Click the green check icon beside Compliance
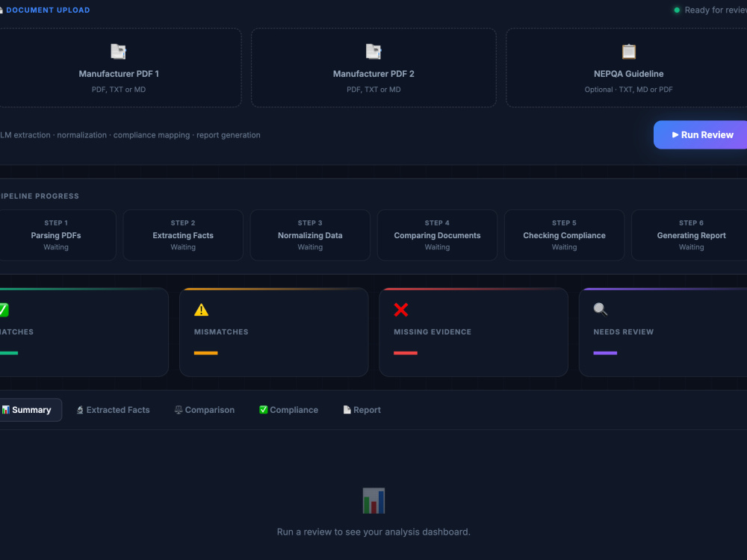 (263, 409)
